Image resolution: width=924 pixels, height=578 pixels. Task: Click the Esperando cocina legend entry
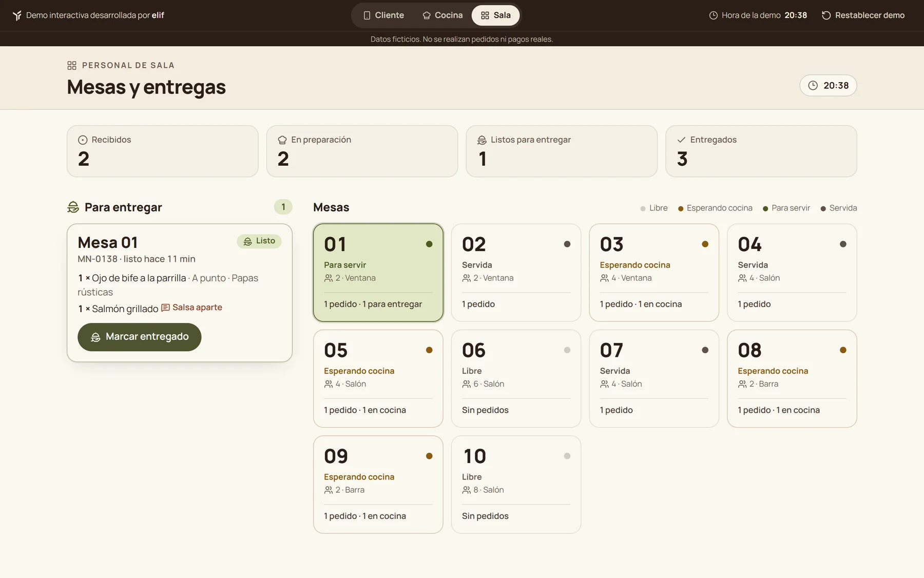pyautogui.click(x=715, y=208)
